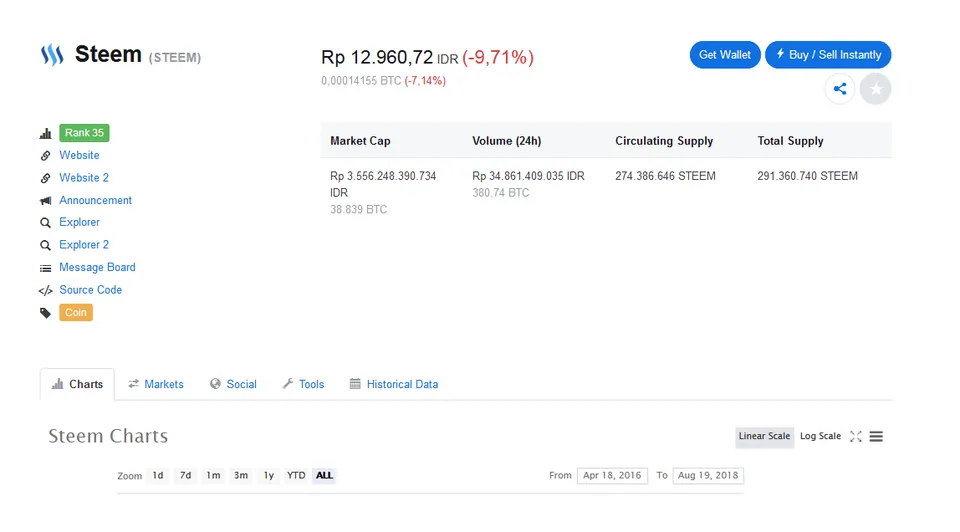Click the 38.839 BTC market cap value
This screenshot has width=960, height=532.
point(359,209)
